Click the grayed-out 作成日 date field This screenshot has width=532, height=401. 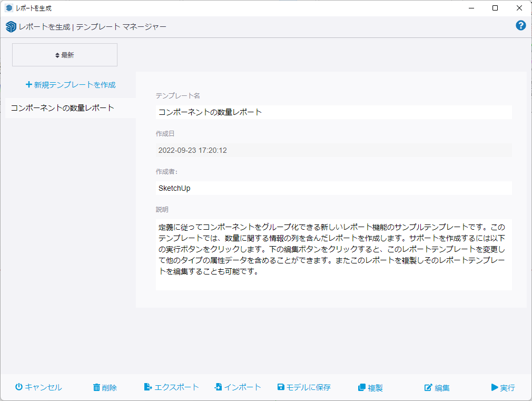pyautogui.click(x=333, y=150)
